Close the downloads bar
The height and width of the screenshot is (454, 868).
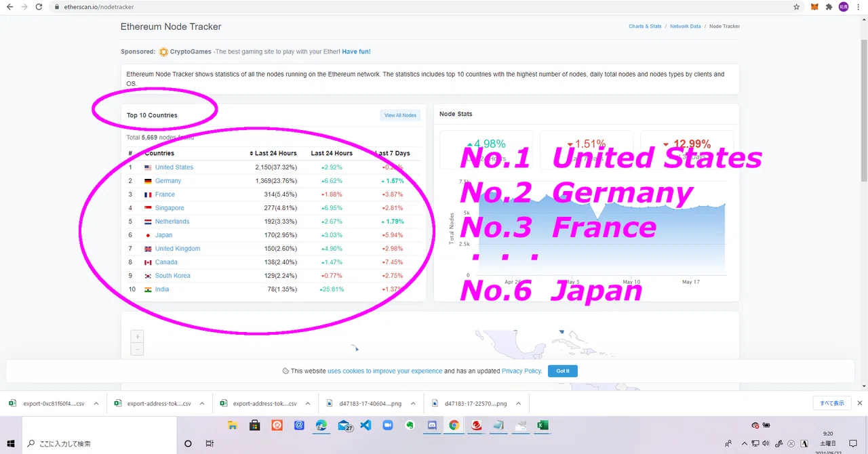[x=860, y=403]
